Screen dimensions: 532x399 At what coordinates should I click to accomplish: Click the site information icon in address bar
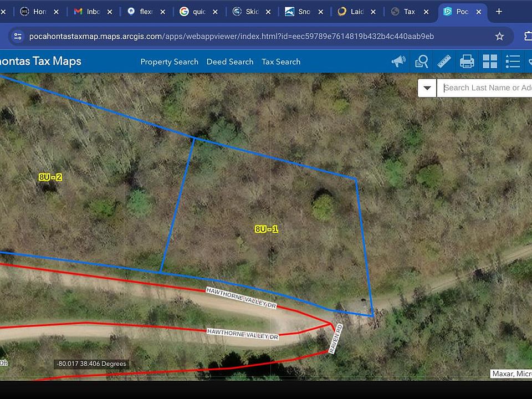[x=18, y=37]
